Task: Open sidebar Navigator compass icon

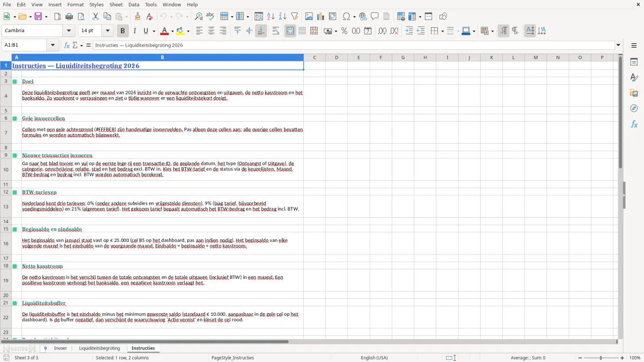Action: click(634, 108)
